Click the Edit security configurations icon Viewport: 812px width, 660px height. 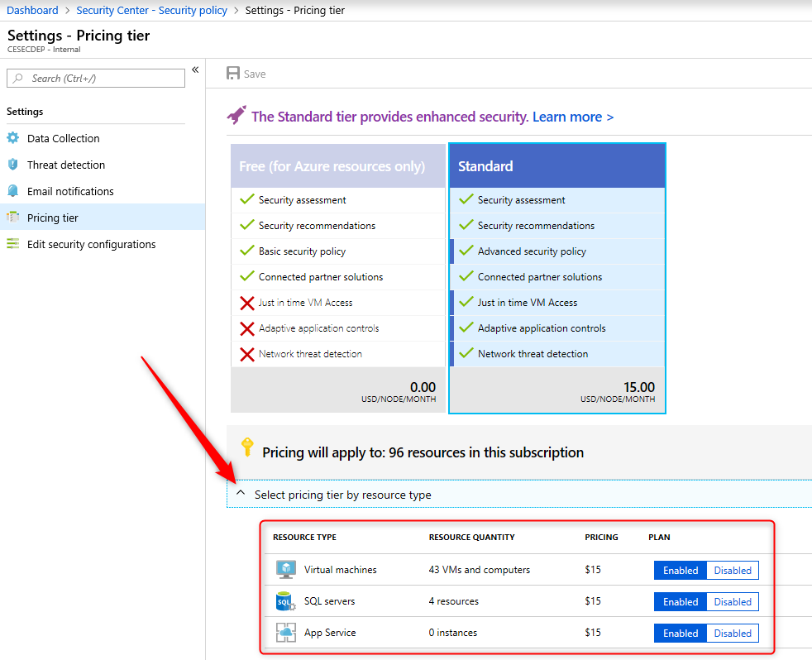13,243
